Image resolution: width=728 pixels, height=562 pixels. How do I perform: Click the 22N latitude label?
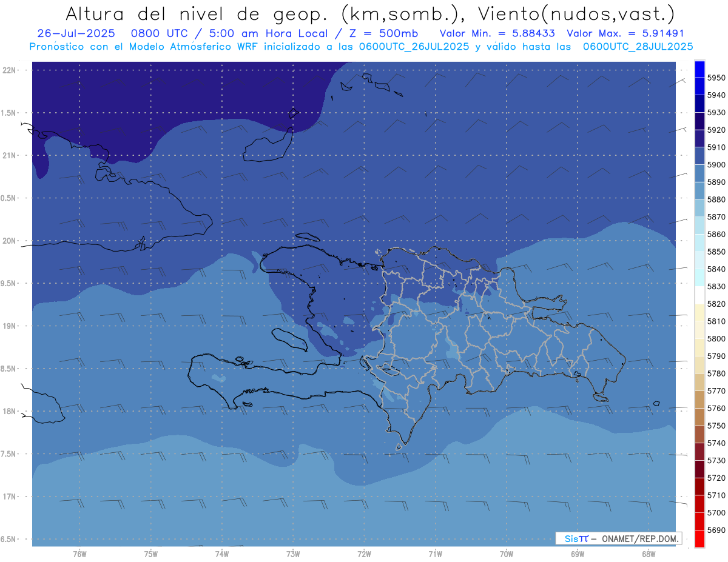[9, 70]
